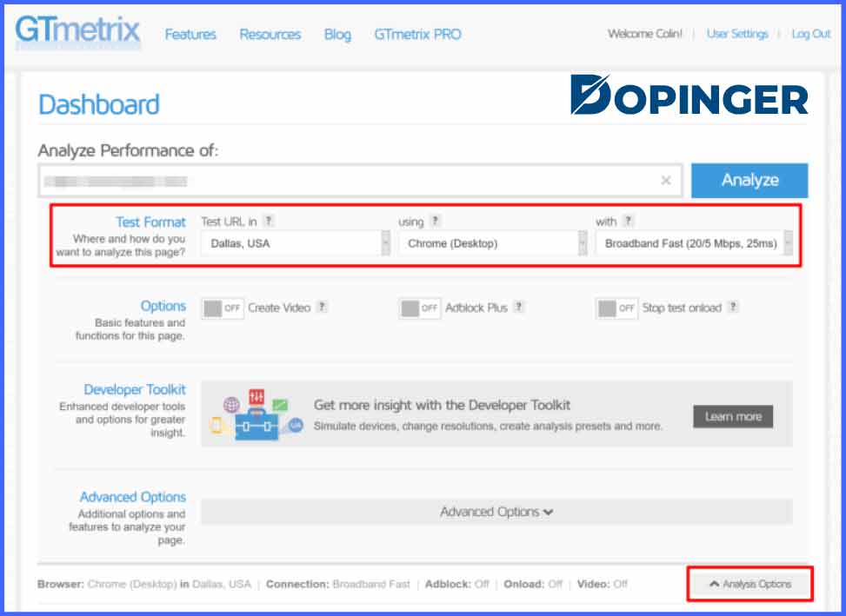Screen dimensions: 846x616
Task: Go to the Blog page
Action: click(337, 35)
